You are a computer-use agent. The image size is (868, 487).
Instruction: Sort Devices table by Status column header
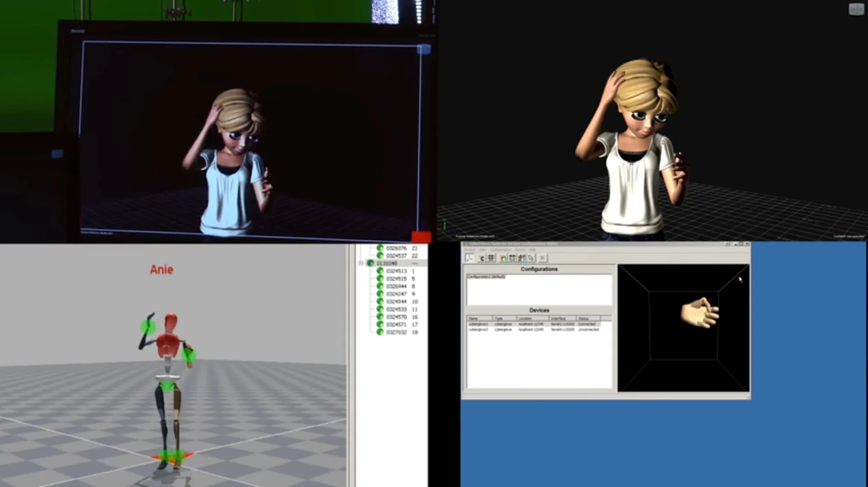(x=588, y=319)
